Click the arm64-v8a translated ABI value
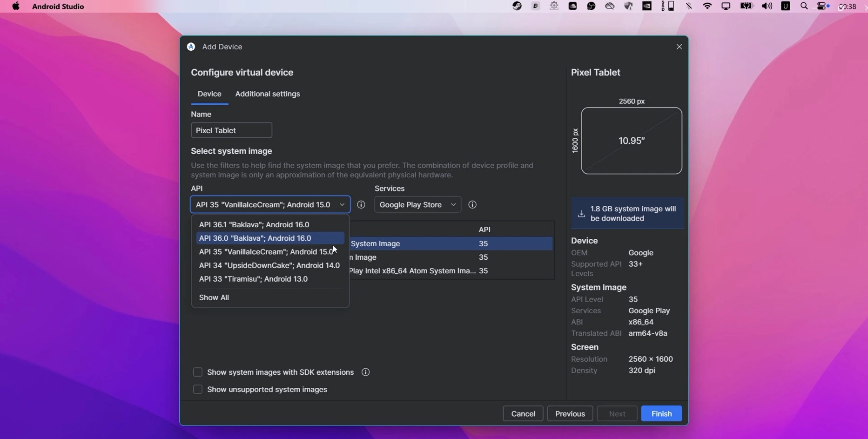The height and width of the screenshot is (439, 868). click(648, 333)
